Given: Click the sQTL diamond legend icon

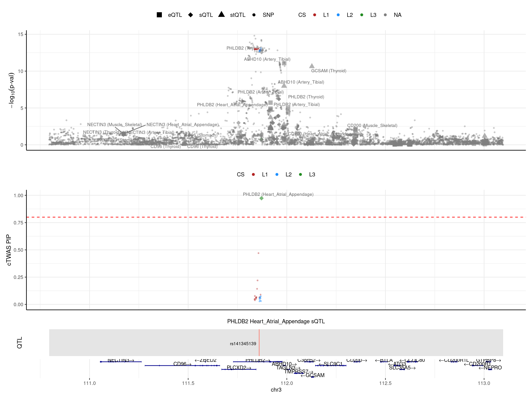Looking at the screenshot, I should click(190, 15).
